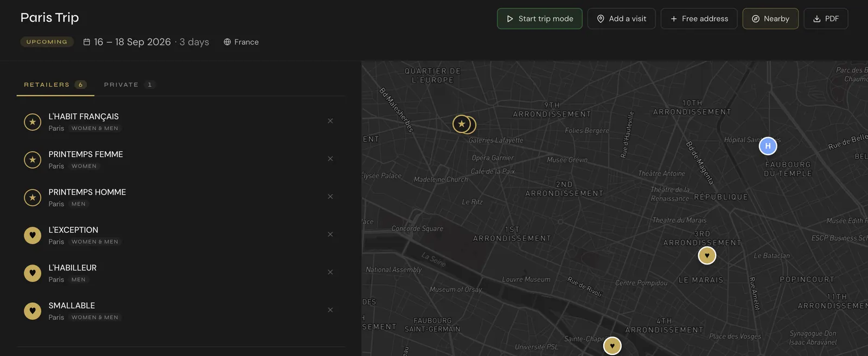The height and width of the screenshot is (356, 868).
Task: Click the Paris Trip title
Action: coord(50,17)
